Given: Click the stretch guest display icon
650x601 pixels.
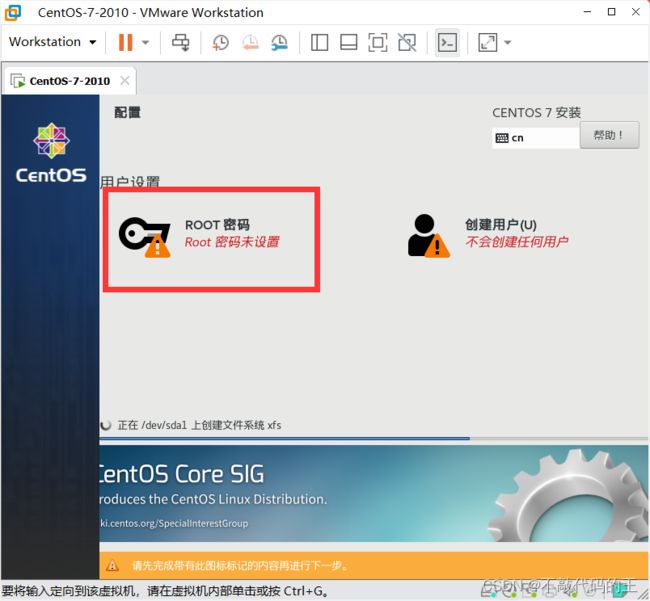Looking at the screenshot, I should click(x=488, y=42).
